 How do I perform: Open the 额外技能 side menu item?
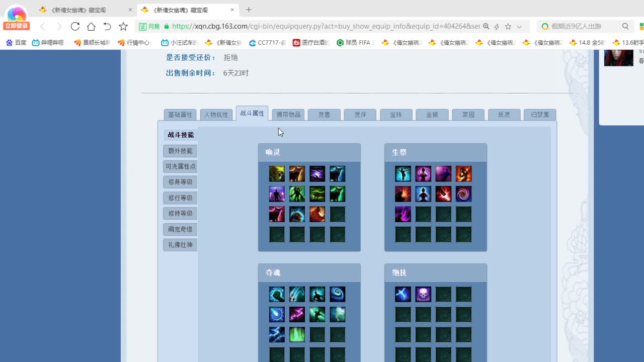pyautogui.click(x=180, y=151)
